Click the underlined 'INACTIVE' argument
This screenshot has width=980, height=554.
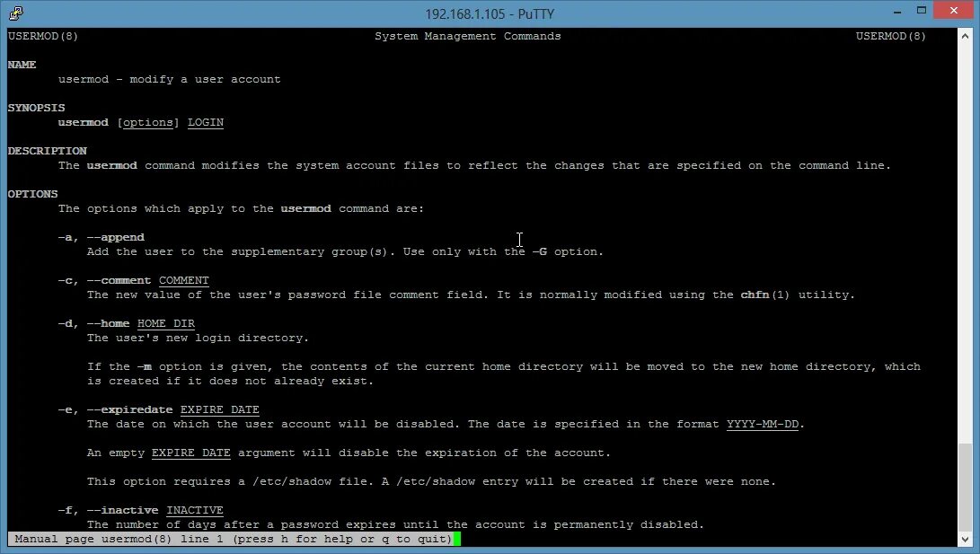195,510
